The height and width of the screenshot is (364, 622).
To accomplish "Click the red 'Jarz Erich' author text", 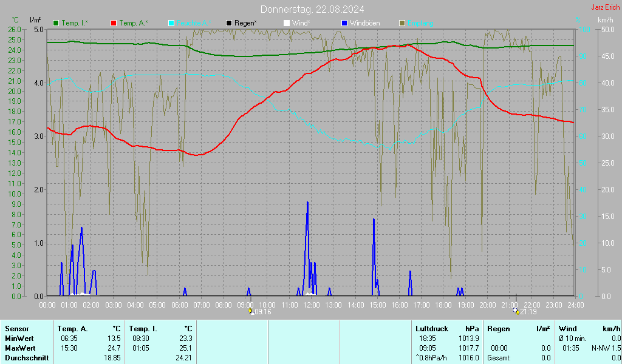I will coord(606,7).
